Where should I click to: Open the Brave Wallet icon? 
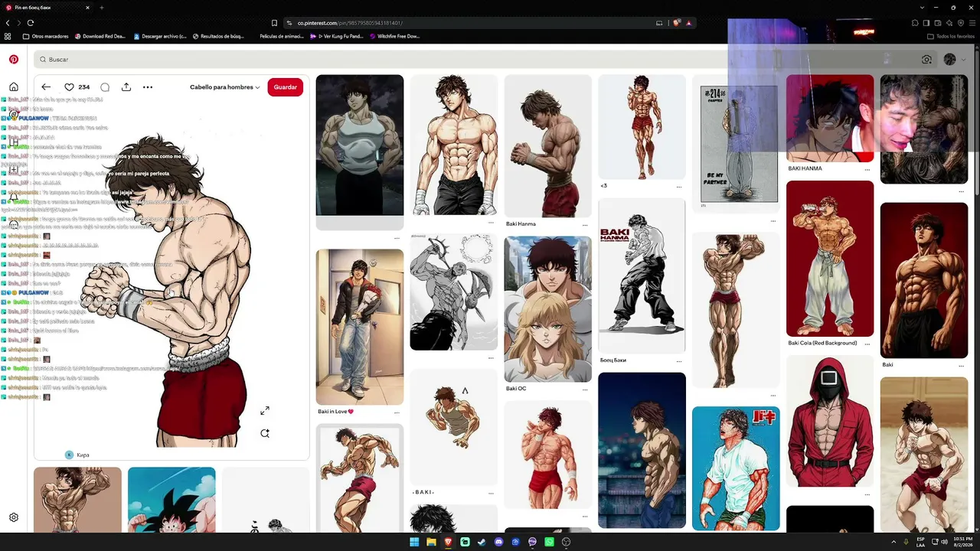(x=938, y=23)
